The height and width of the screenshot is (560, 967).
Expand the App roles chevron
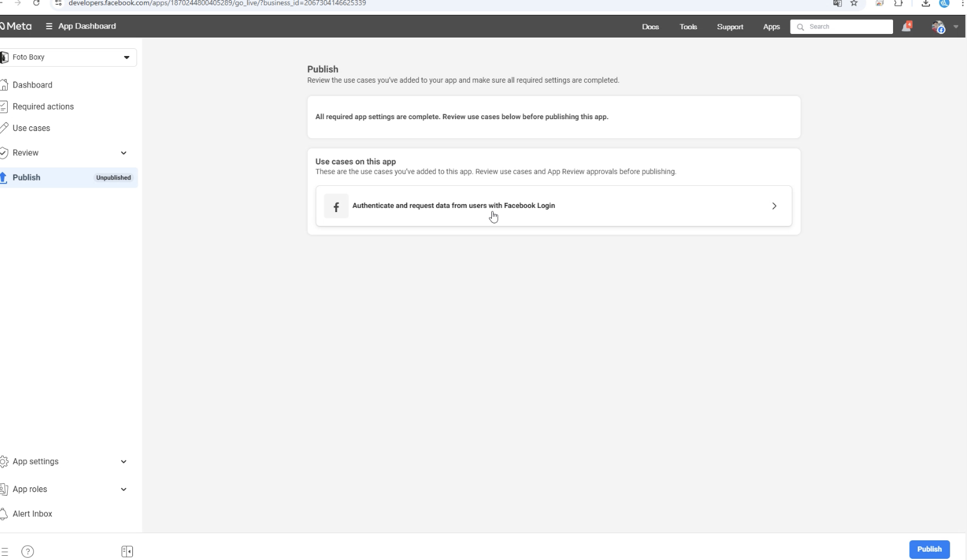[123, 489]
